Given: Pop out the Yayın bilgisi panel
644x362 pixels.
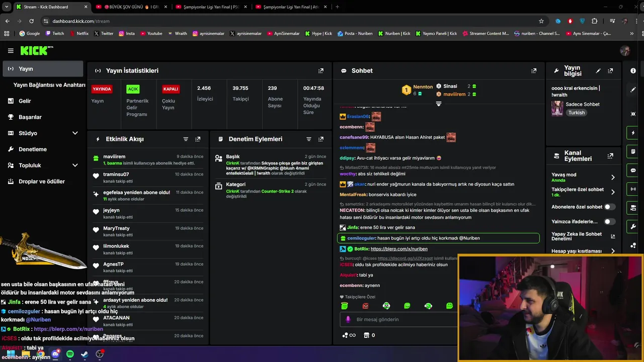Looking at the screenshot, I should [x=610, y=71].
